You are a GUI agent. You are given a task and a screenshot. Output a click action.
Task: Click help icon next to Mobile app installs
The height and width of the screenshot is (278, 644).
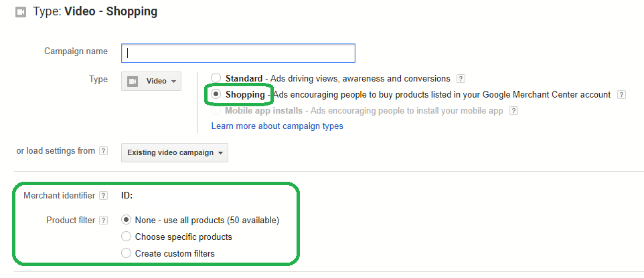point(513,111)
